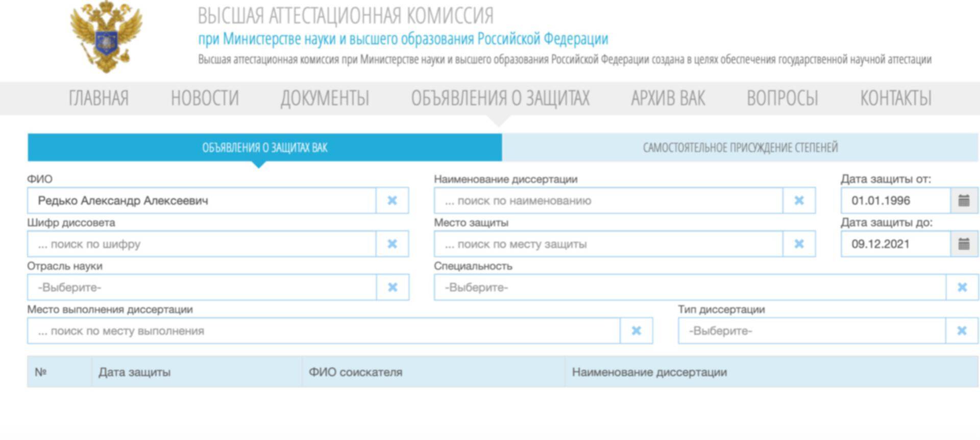Select the ОБЪЯВЛЕНИЯ О ЗАЩИТАХ ВАК tab
The image size is (980, 440).
tap(265, 148)
